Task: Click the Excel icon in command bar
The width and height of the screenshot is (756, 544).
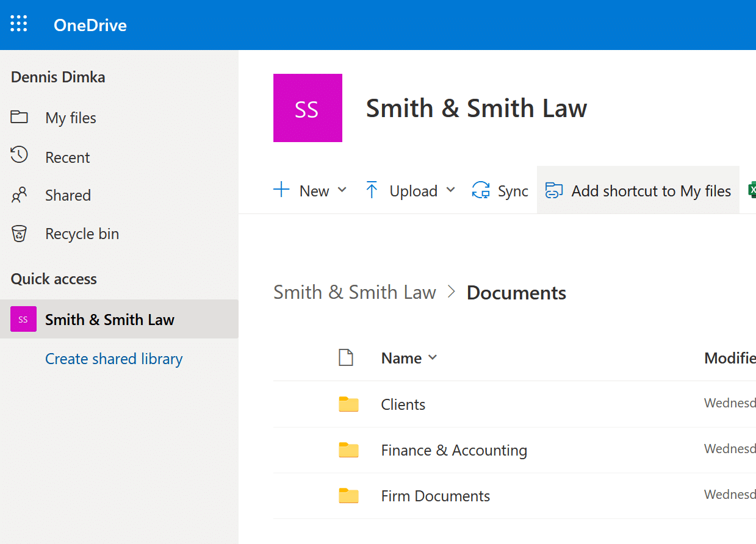Action: (752, 190)
